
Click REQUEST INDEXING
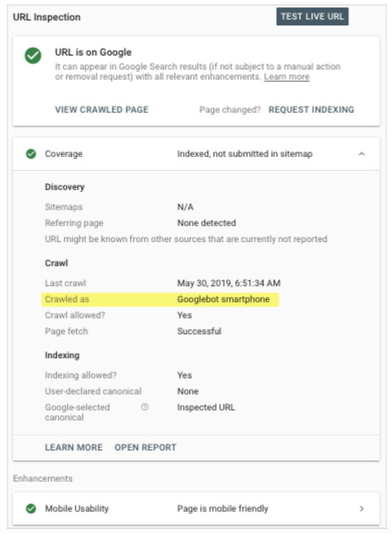pos(311,109)
